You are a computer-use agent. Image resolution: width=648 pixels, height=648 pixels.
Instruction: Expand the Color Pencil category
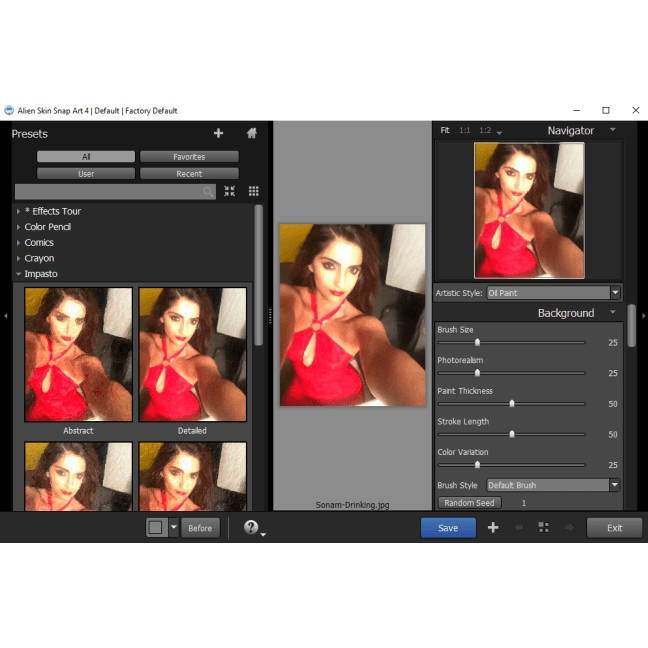(18, 227)
